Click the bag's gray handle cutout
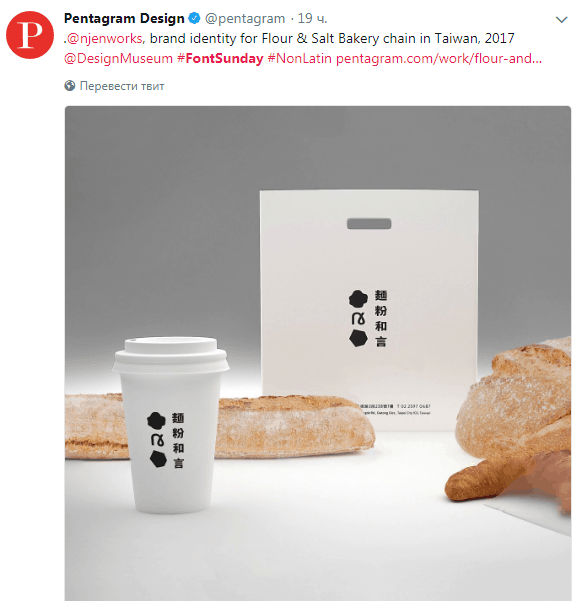The width and height of the screenshot is (577, 604). coord(369,223)
